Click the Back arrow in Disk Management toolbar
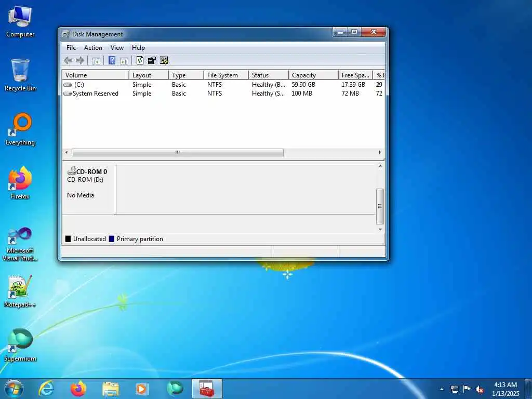This screenshot has width=532, height=399. (68, 61)
